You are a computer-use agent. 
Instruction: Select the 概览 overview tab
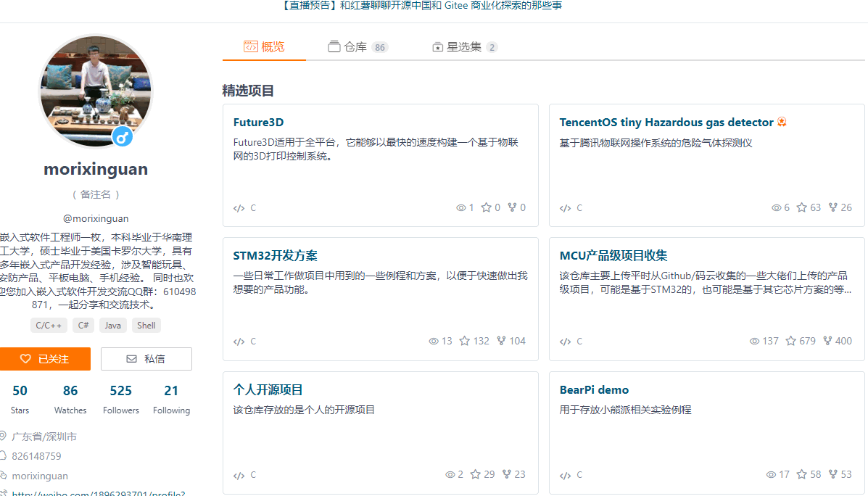(265, 47)
